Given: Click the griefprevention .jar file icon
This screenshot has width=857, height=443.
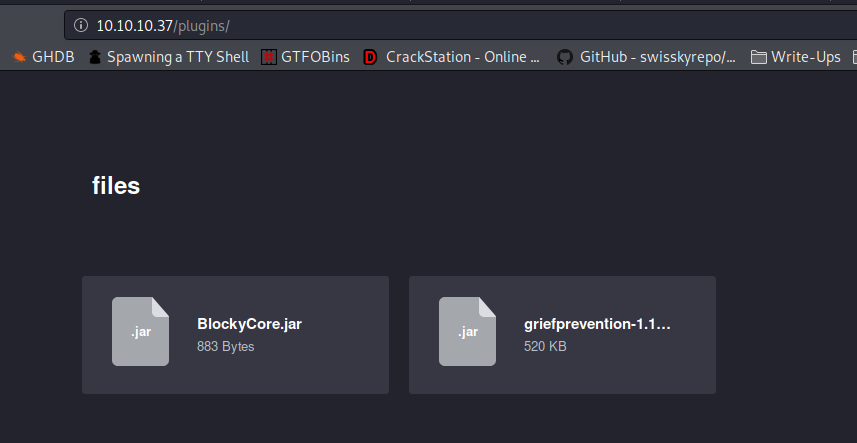Looking at the screenshot, I should coord(467,332).
